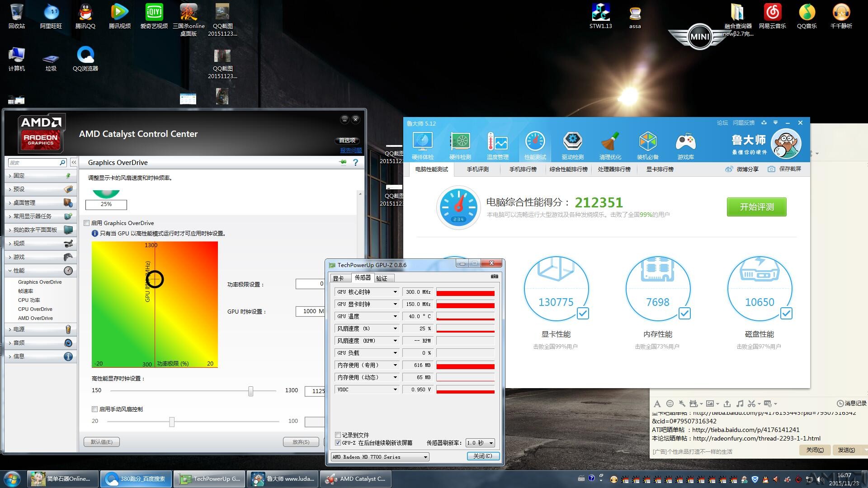Image resolution: width=868 pixels, height=488 pixels.
Task: Open the GPU 温度 sensor dropdown
Action: tap(395, 316)
